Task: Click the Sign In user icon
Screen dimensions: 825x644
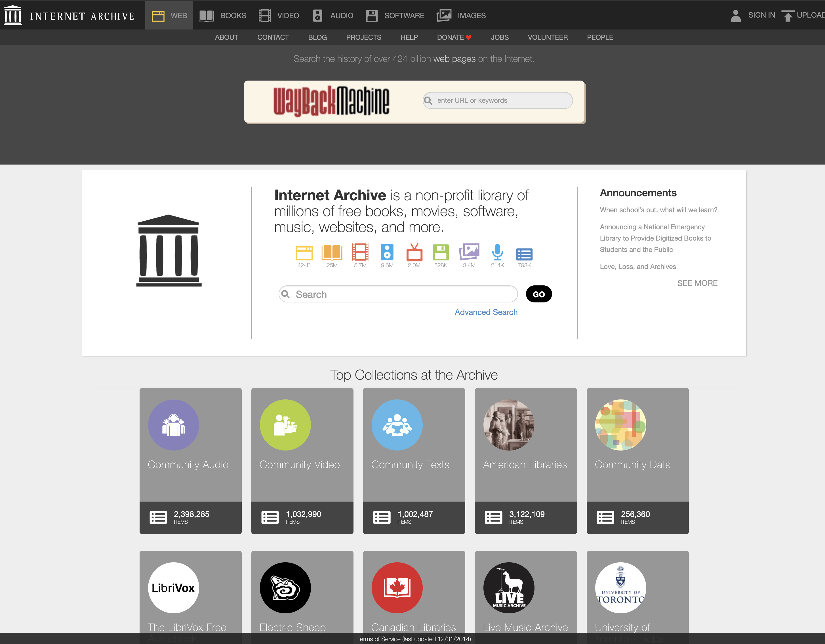Action: [735, 16]
